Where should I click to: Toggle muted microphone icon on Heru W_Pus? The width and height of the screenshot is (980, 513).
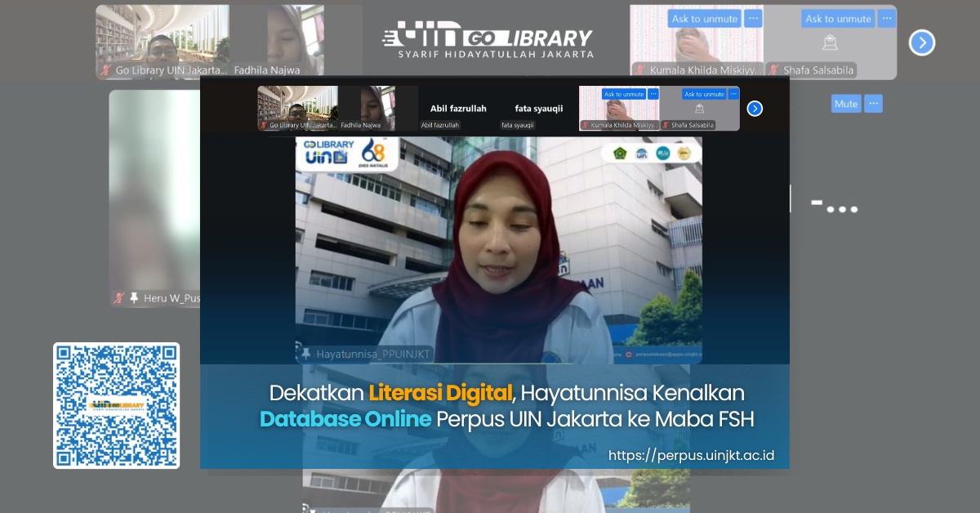[x=118, y=298]
